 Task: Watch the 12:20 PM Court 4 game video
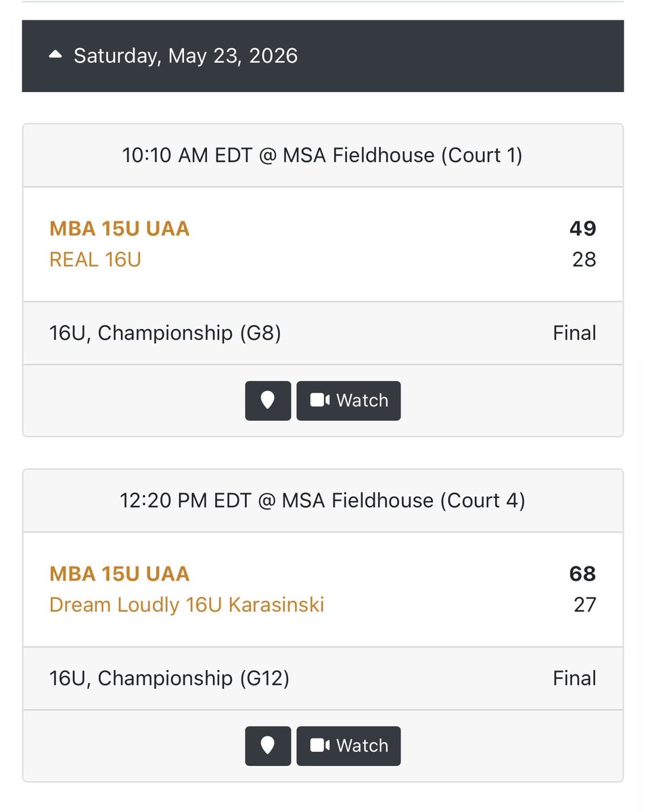(x=348, y=746)
